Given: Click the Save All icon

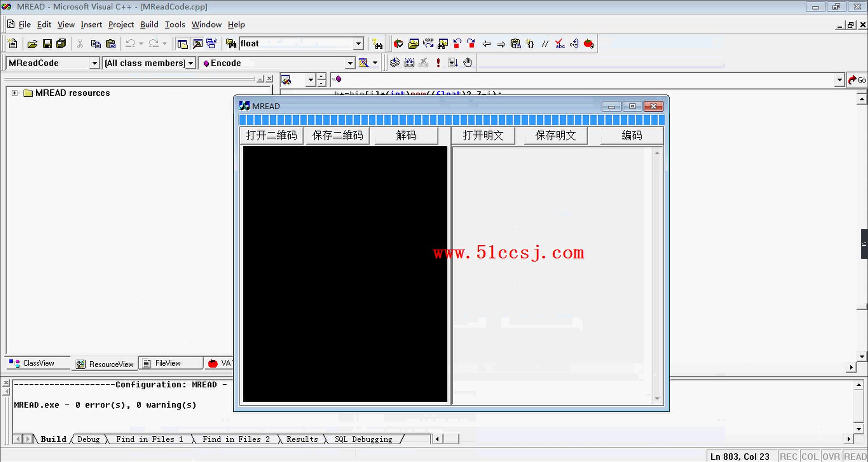Looking at the screenshot, I should pyautogui.click(x=61, y=44).
